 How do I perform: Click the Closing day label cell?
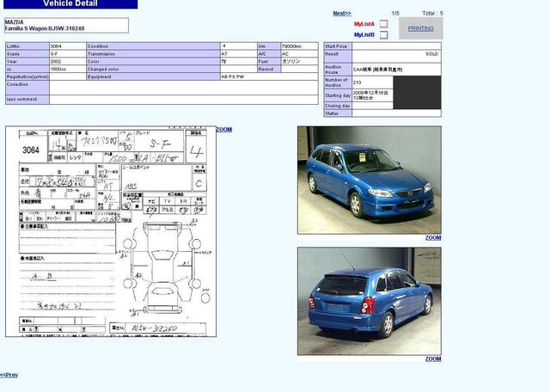point(338,106)
